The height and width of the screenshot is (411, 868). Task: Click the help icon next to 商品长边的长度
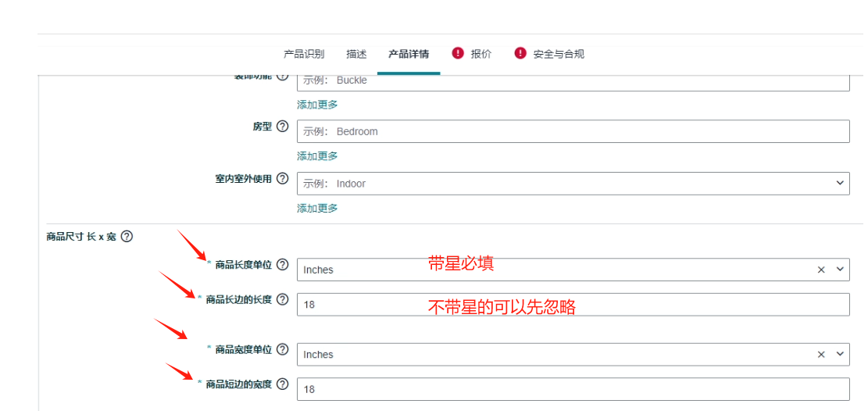point(282,300)
